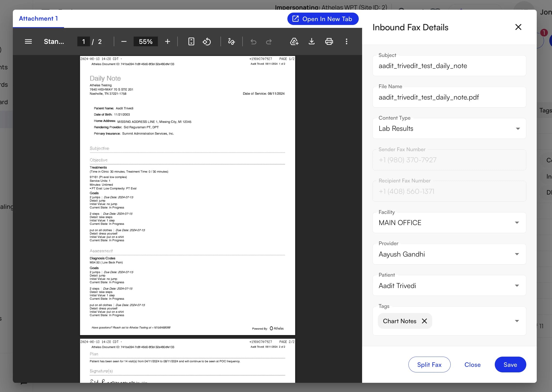Click the Daily Note heading in the PDF
Screen dimensions: 552x392
coord(105,78)
